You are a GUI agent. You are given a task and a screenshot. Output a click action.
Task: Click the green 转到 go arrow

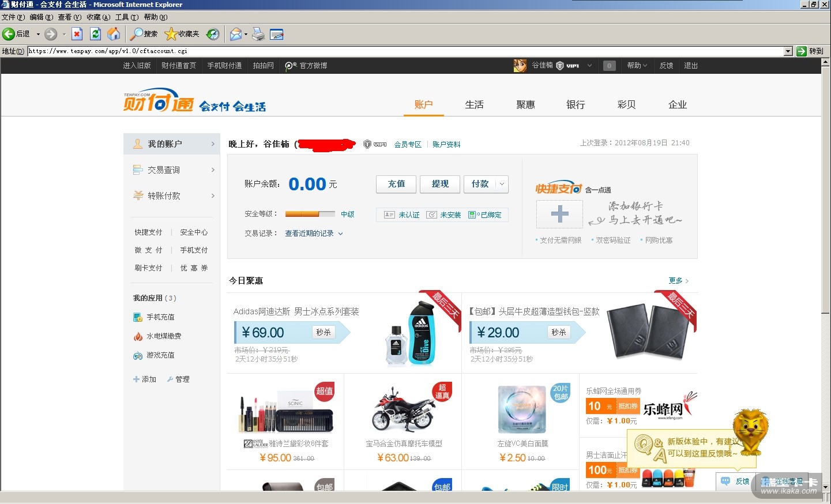click(x=810, y=51)
